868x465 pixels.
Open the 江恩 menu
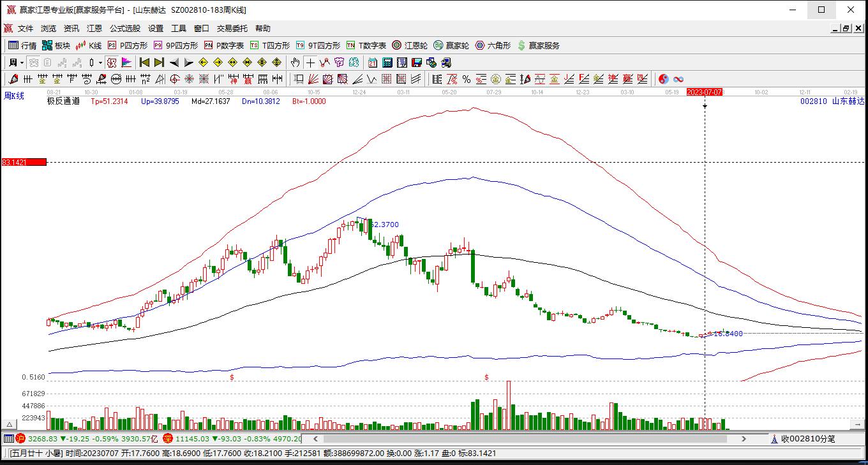tap(94, 28)
